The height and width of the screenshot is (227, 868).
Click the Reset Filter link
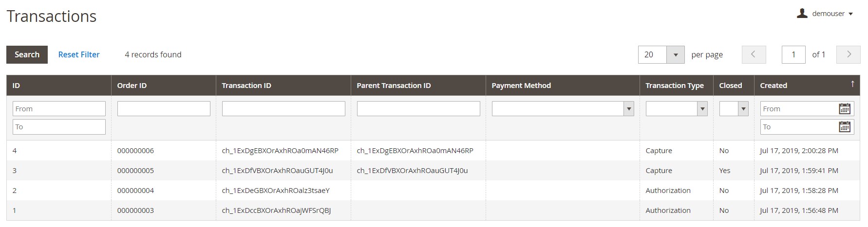click(79, 54)
